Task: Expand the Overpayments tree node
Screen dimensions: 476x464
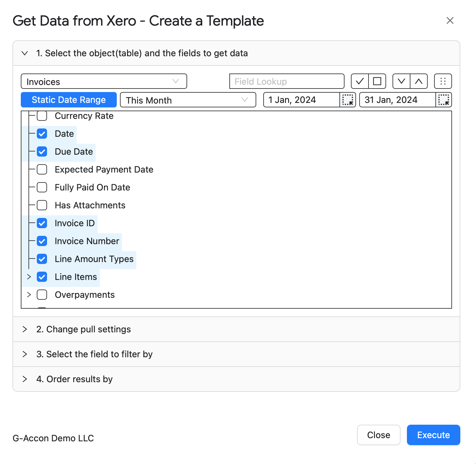Action: [x=29, y=295]
